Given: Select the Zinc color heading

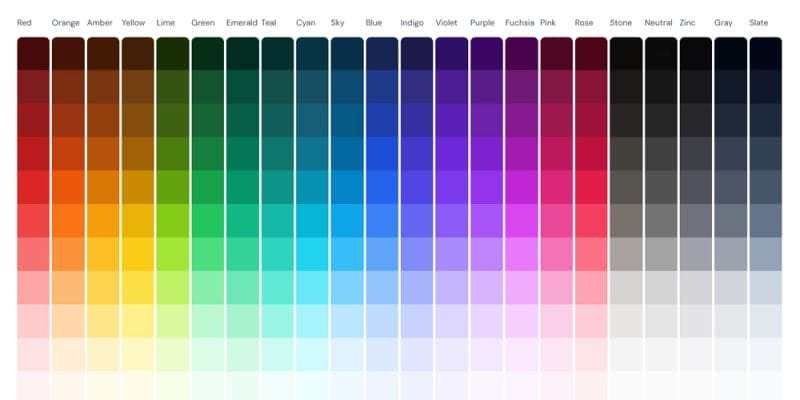Looking at the screenshot, I should (689, 22).
